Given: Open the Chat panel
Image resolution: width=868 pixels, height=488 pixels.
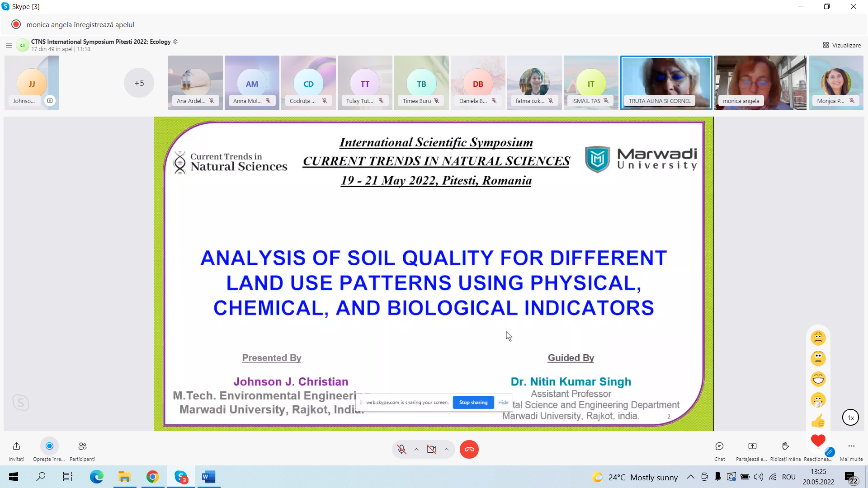Looking at the screenshot, I should coord(719,446).
